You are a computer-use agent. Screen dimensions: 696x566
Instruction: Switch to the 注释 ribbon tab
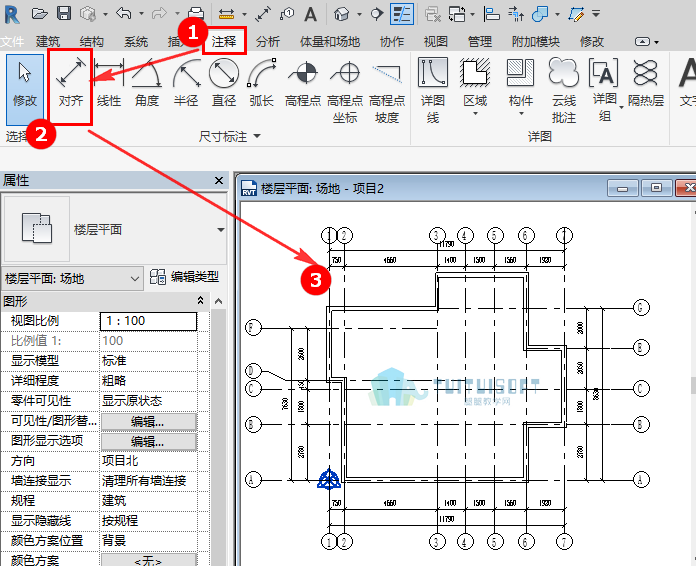(224, 41)
